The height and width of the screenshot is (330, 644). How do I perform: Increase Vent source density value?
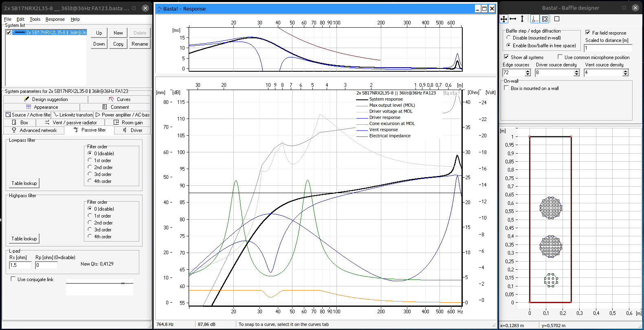coord(626,71)
